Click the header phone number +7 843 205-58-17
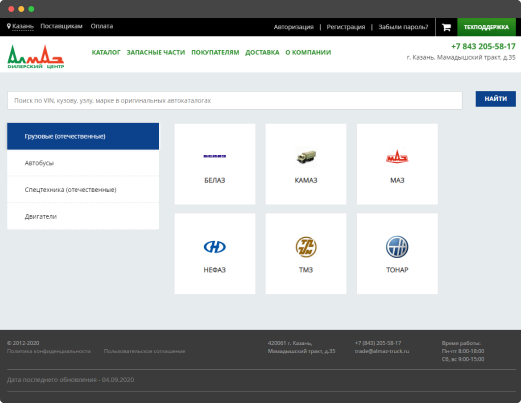Screen dimensions: 521x403 (483, 46)
